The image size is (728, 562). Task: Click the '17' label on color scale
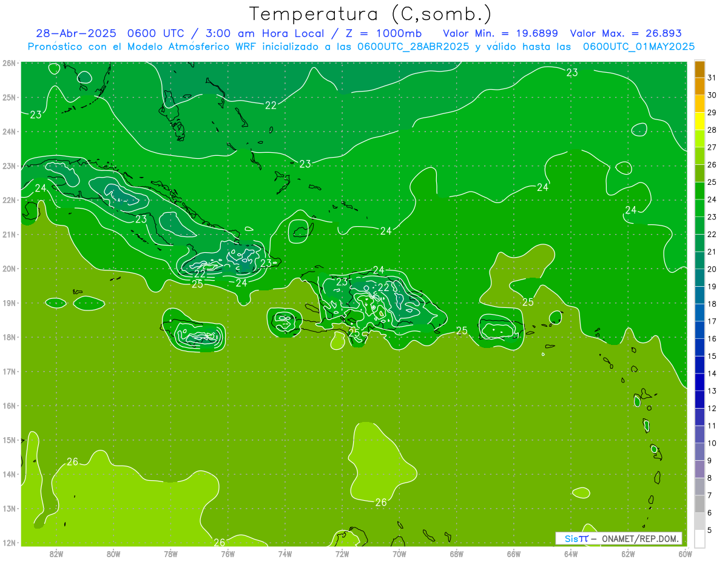[712, 321]
